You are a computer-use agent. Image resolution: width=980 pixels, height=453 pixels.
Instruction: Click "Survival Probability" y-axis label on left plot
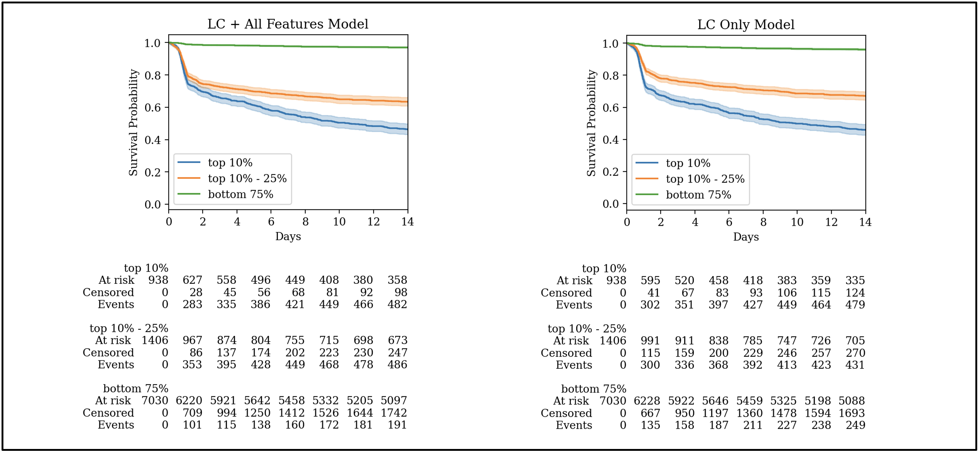133,122
